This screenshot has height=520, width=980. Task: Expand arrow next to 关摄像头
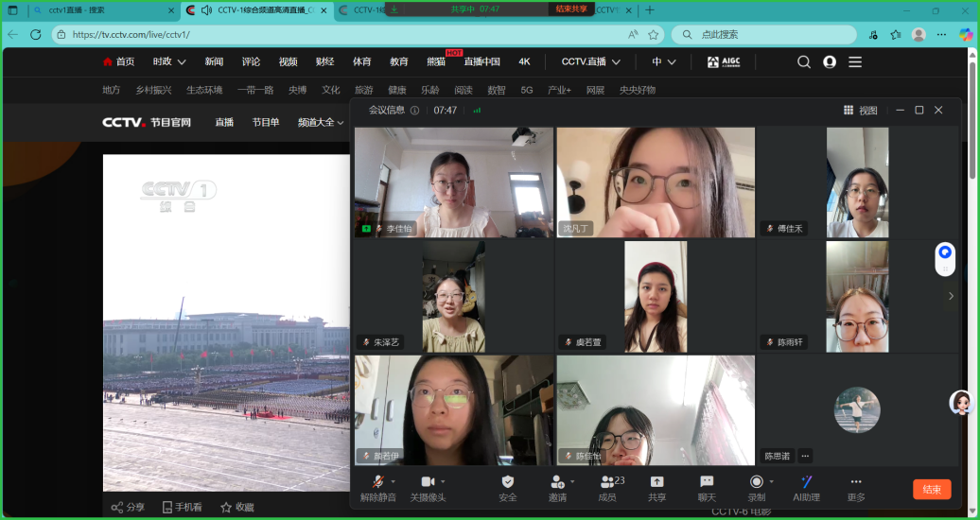pyautogui.click(x=444, y=481)
